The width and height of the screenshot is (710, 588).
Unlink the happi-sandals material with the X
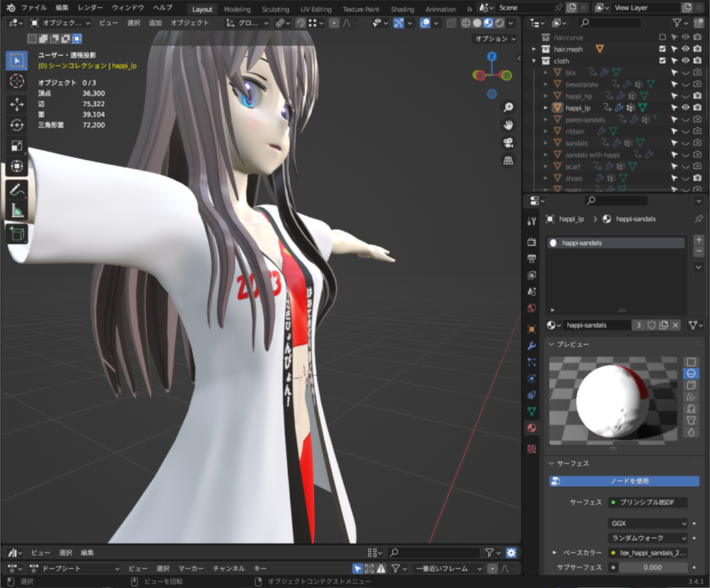click(675, 325)
